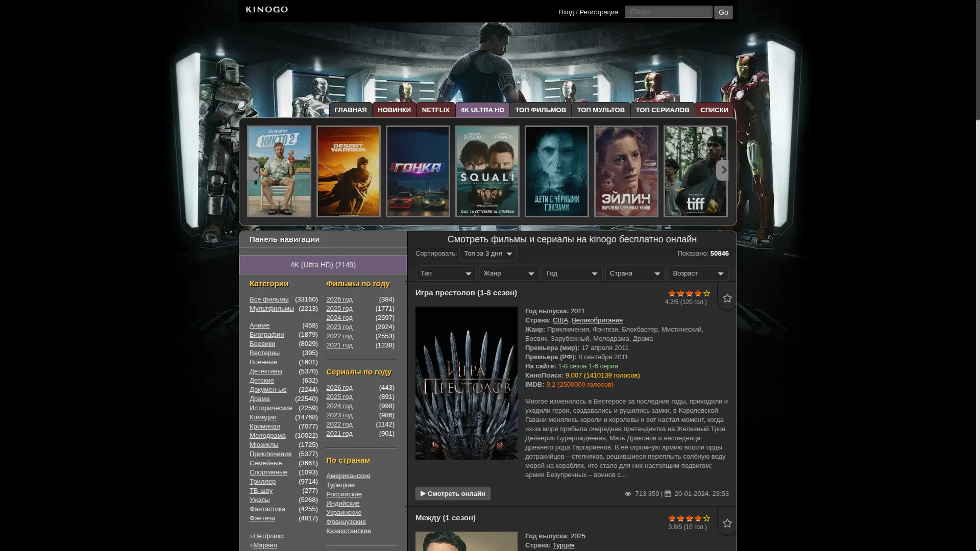The height and width of the screenshot is (551, 980).
Task: Open the tiff poster in carousel
Action: pos(696,171)
